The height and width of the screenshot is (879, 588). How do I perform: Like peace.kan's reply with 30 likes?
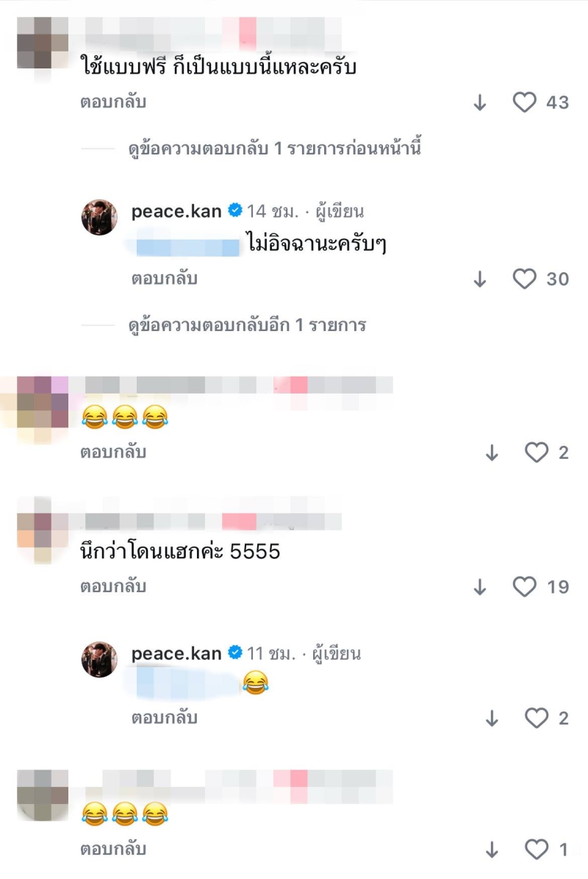coord(525,279)
